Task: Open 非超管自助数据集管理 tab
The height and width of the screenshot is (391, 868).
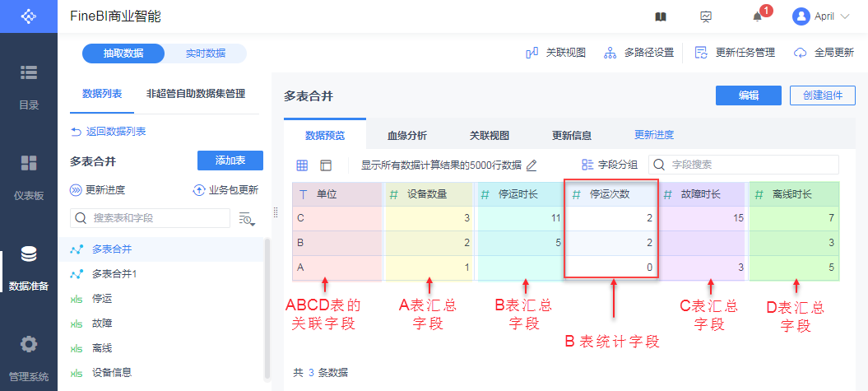Action: click(195, 94)
